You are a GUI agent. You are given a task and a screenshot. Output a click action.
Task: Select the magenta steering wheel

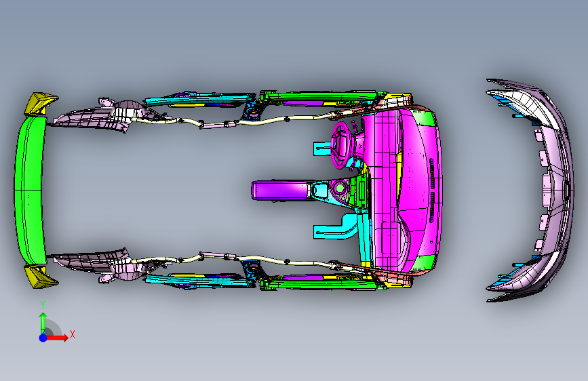[341, 144]
